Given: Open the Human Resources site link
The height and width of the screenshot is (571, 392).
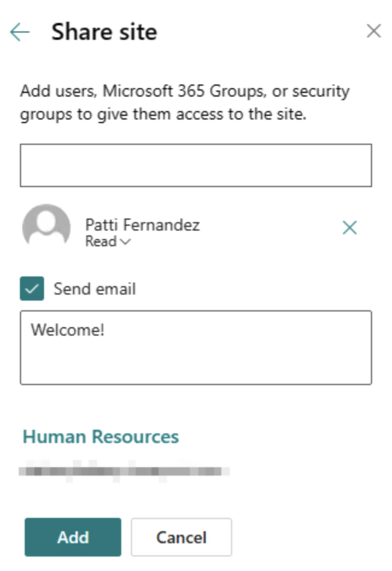Looking at the screenshot, I should click(x=101, y=436).
